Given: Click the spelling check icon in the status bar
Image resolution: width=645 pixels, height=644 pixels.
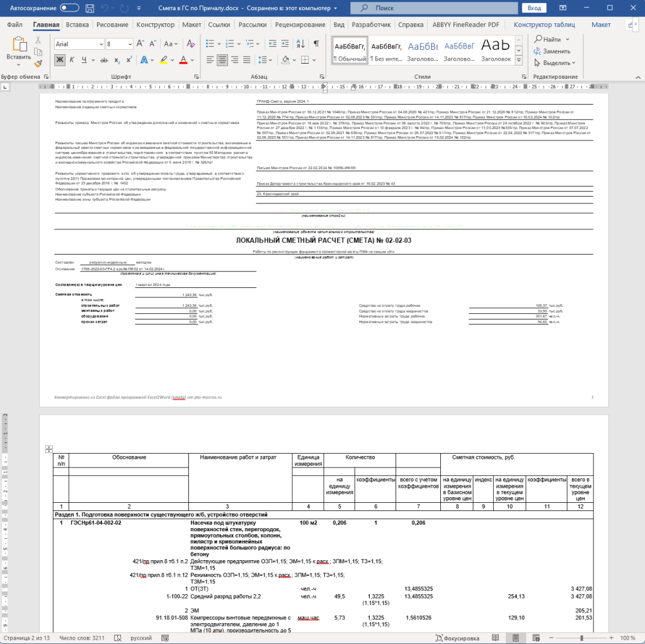Looking at the screenshot, I should coord(118,638).
